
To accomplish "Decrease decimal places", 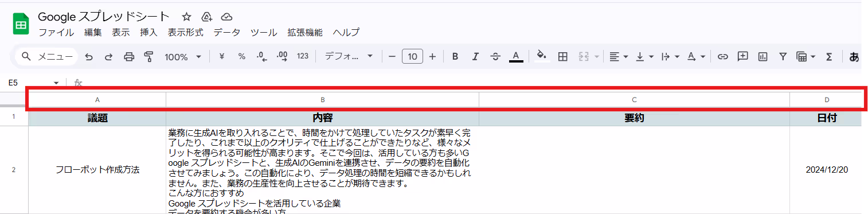I will point(261,56).
